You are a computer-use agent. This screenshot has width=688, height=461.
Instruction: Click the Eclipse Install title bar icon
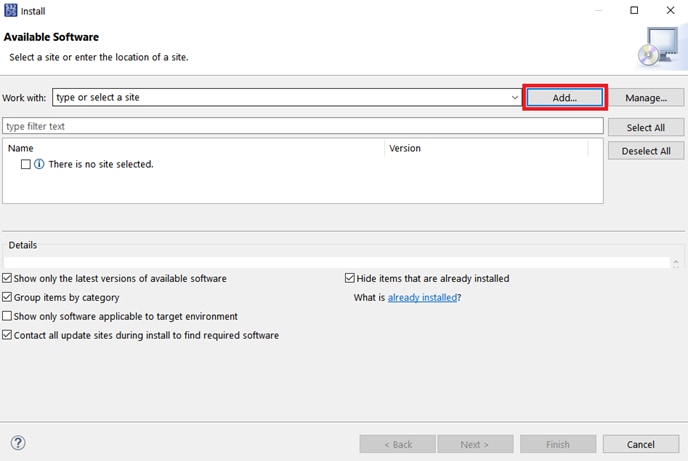point(10,10)
